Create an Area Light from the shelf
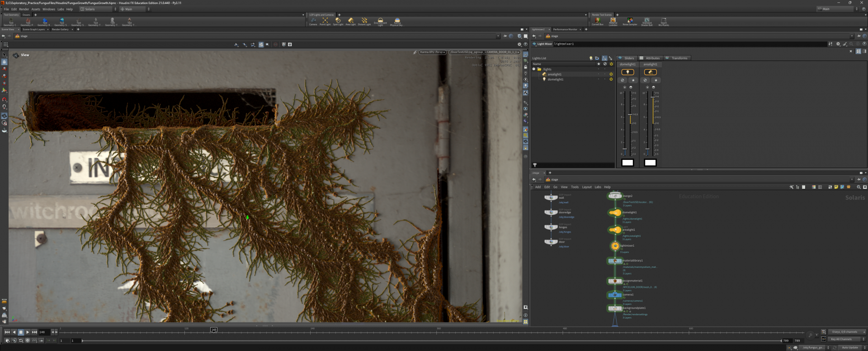This screenshot has width=868, height=351. point(350,21)
